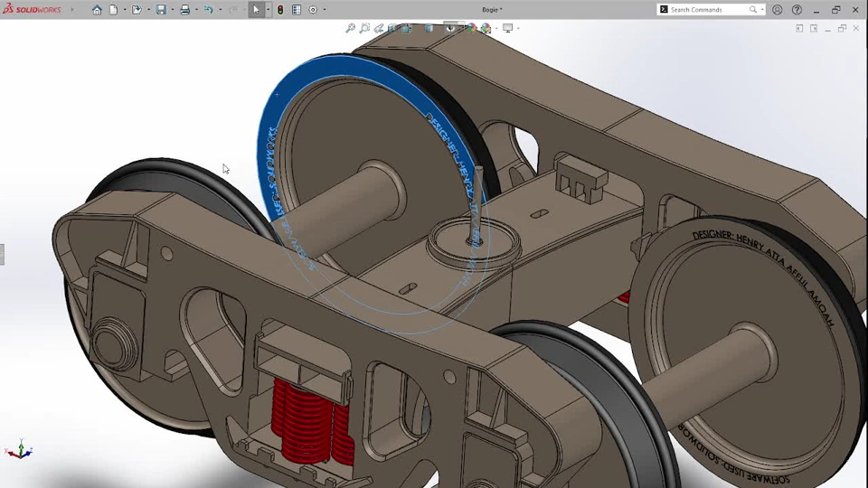Rebuild the model with traffic light icon

click(x=279, y=10)
